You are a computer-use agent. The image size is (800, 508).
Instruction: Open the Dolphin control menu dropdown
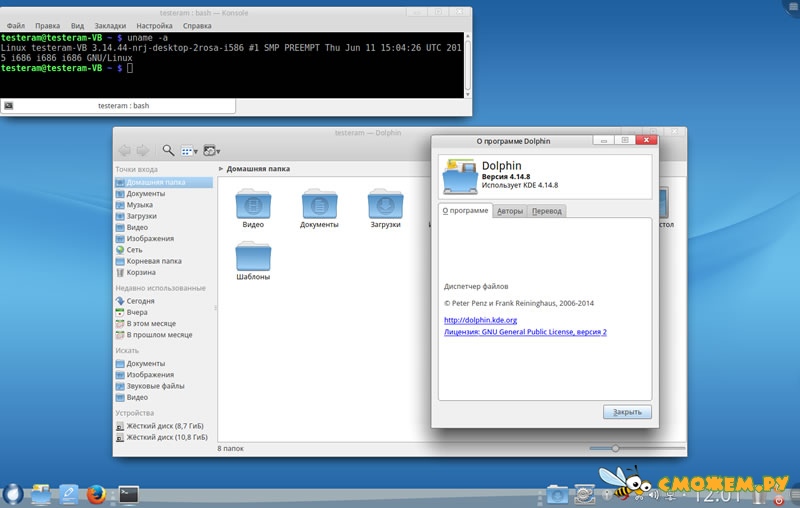pos(211,150)
